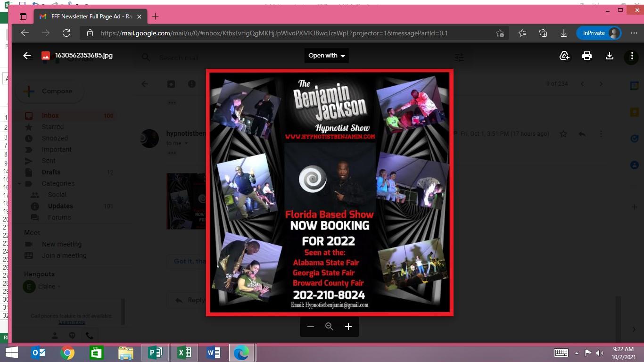Click Join a meeting

pyautogui.click(x=64, y=255)
